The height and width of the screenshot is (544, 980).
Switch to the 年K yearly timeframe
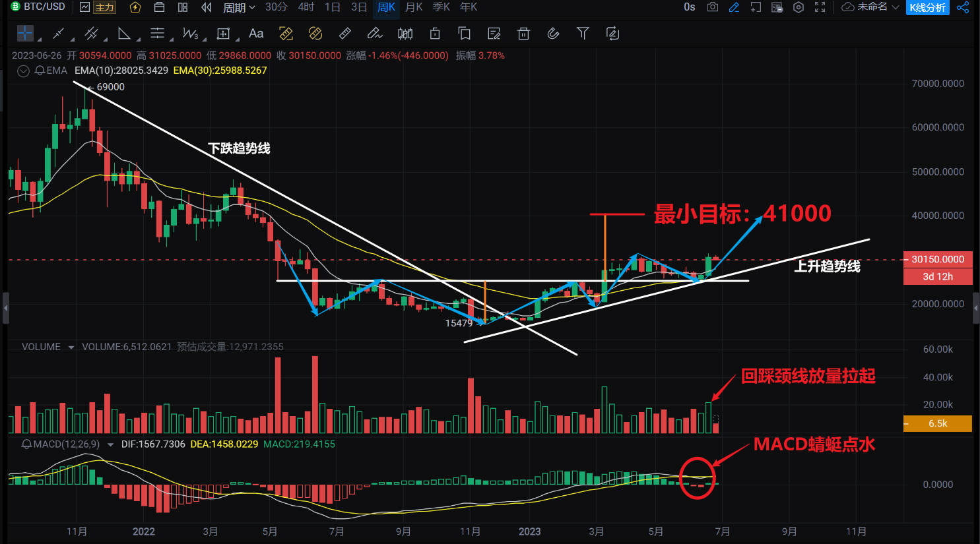click(469, 7)
